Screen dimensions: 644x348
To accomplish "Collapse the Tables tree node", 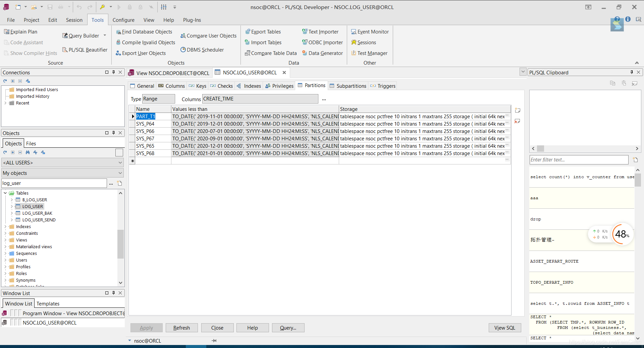I will tap(5, 193).
